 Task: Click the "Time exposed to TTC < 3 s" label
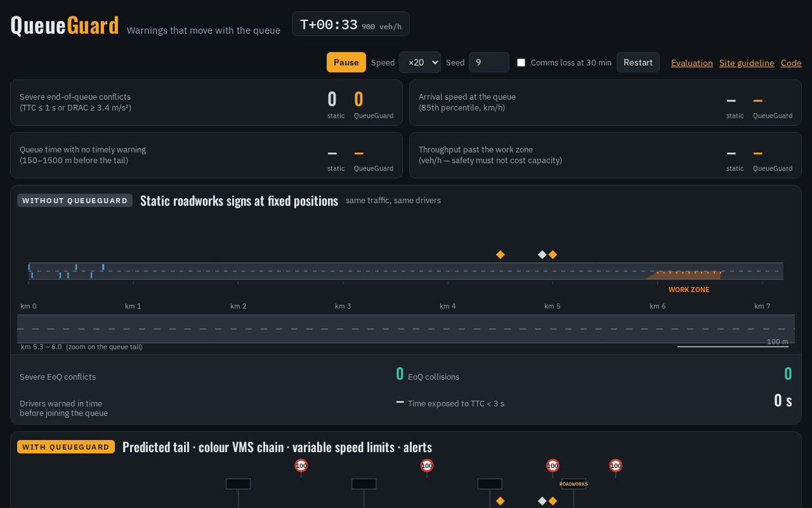pyautogui.click(x=456, y=403)
